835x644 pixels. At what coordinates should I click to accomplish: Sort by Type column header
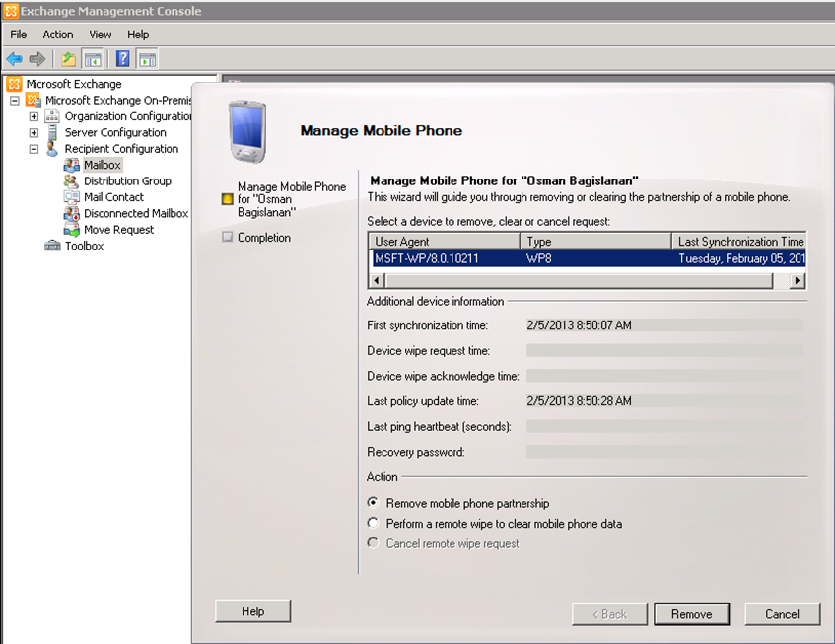595,242
